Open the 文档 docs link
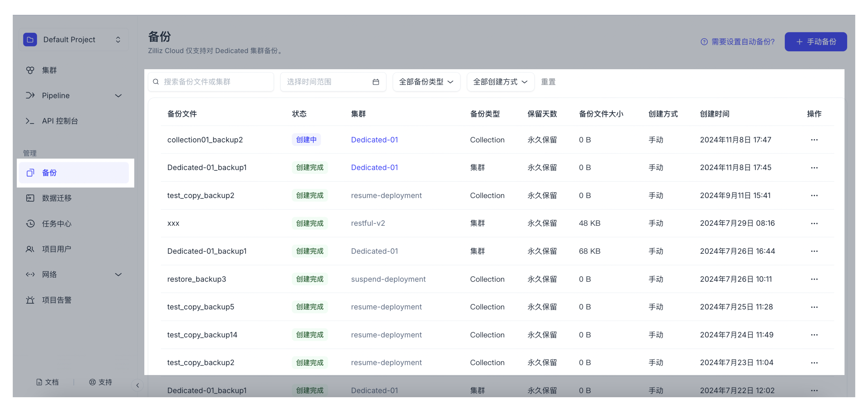This screenshot has width=868, height=412. [x=47, y=382]
